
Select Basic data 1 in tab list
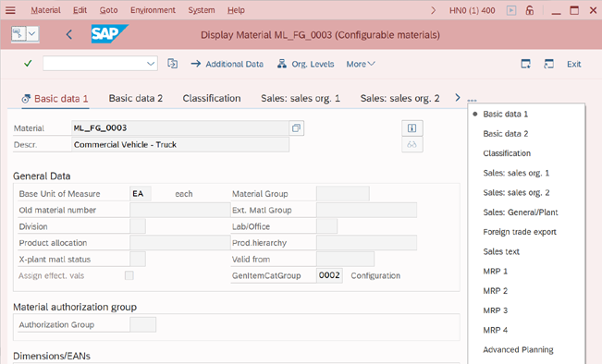point(505,114)
